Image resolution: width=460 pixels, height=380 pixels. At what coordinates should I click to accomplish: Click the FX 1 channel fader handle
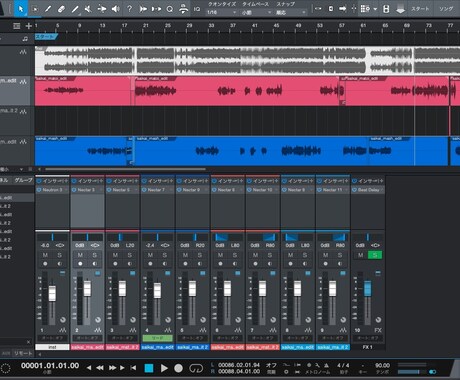pyautogui.click(x=367, y=288)
